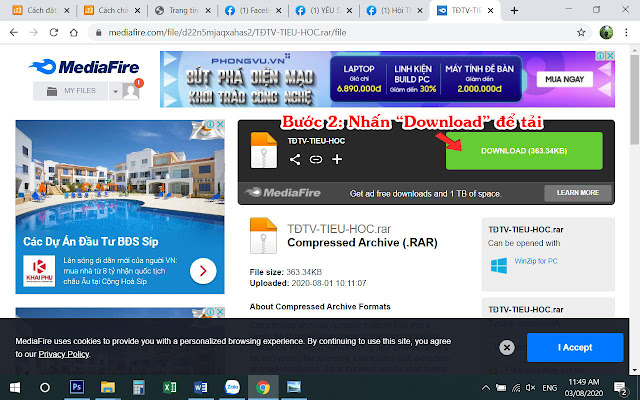640x400 pixels.
Task: Open File Explorer from the taskbar
Action: (108, 387)
